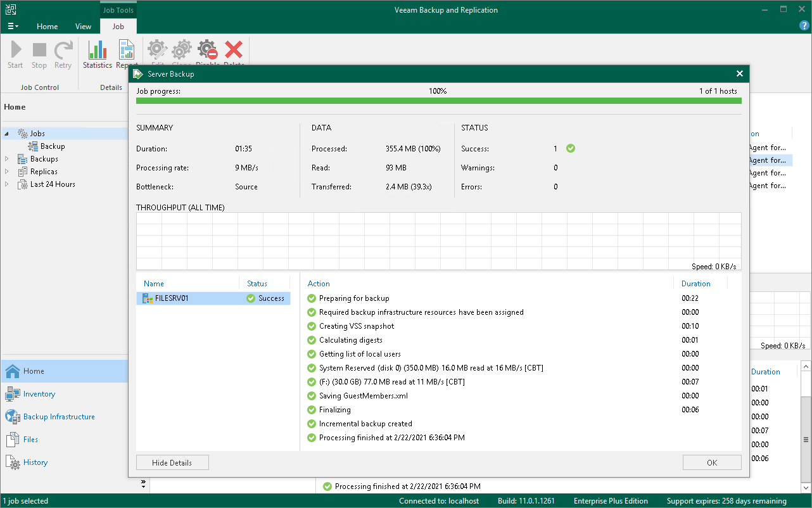812x508 pixels.
Task: Click the Files icon in navigation pane
Action: pyautogui.click(x=13, y=440)
